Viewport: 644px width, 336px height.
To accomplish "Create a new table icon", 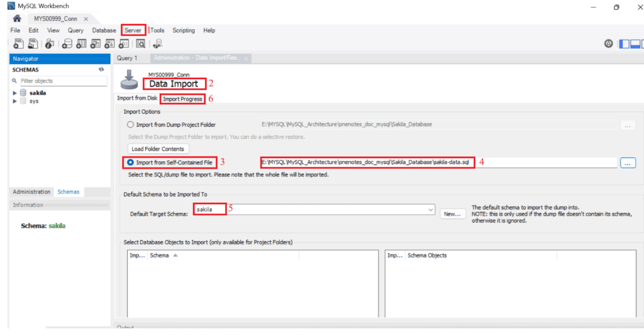I will click(81, 43).
